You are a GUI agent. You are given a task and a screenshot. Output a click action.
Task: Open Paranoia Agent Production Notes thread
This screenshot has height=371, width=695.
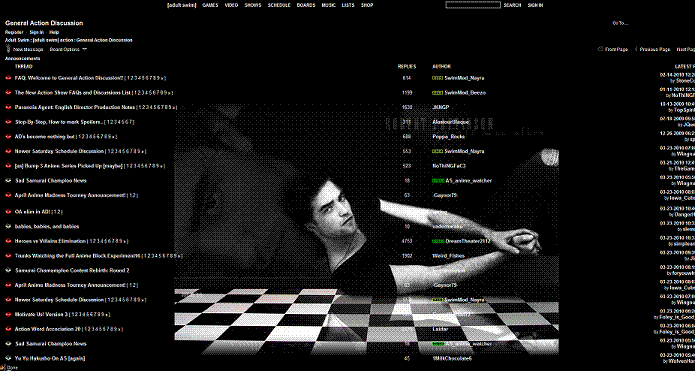pyautogui.click(x=75, y=107)
